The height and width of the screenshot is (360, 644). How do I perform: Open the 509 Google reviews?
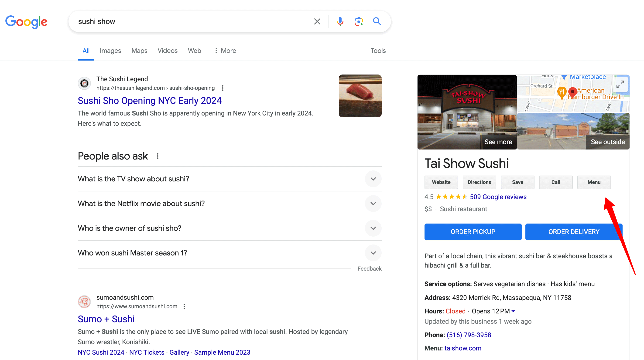498,197
